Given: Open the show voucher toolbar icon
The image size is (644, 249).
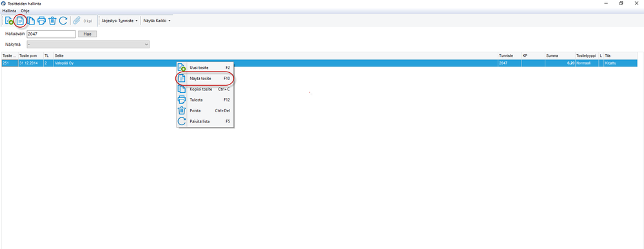Looking at the screenshot, I should (x=20, y=21).
